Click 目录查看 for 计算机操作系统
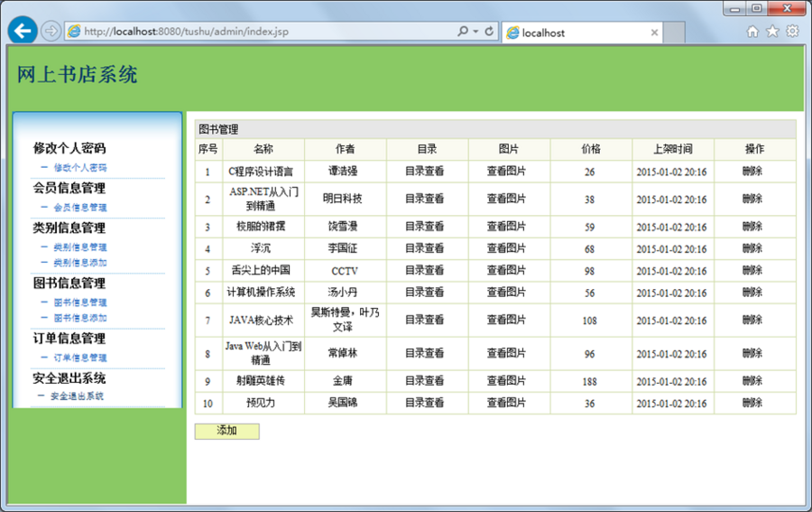Viewport: 812px width, 512px height. pos(425,293)
